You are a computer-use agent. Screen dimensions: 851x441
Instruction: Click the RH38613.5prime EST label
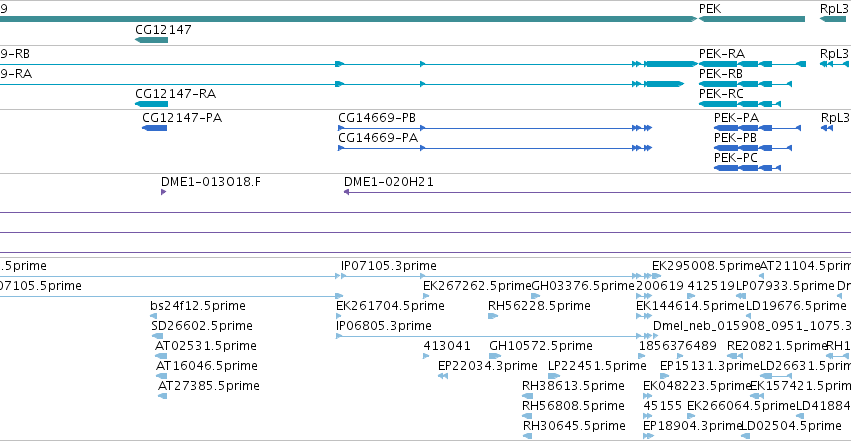click(573, 386)
